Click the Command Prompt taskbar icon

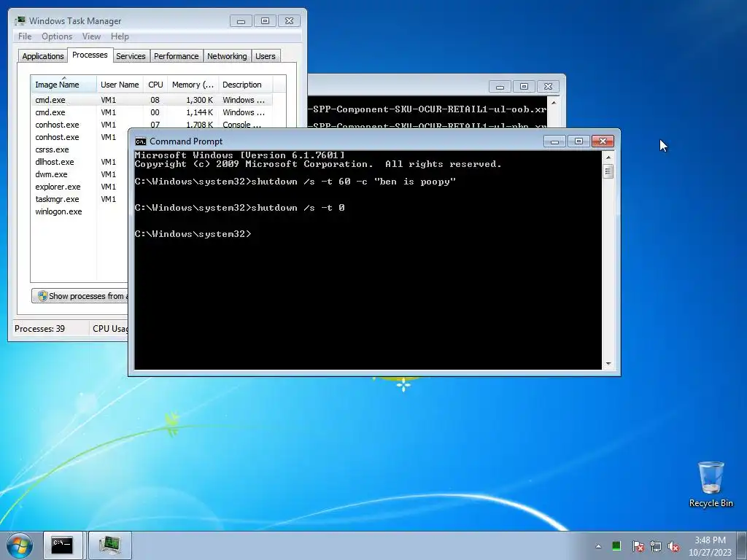pos(63,545)
